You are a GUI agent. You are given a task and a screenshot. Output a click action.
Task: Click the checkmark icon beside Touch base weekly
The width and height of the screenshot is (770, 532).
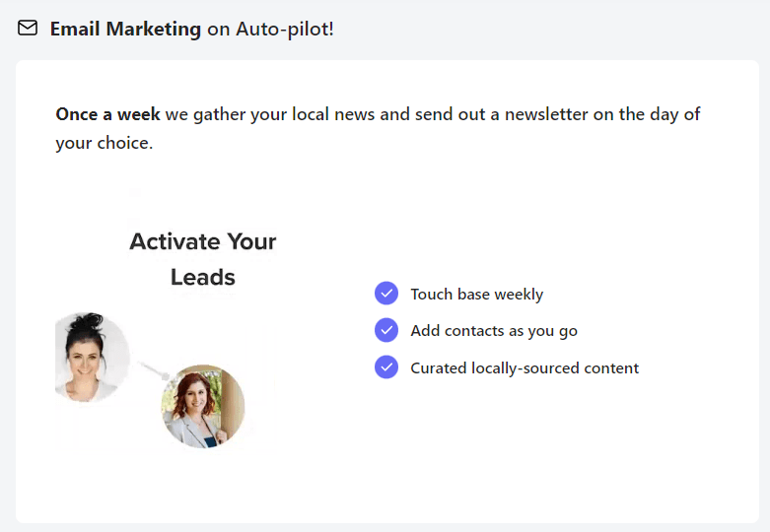pyautogui.click(x=386, y=294)
